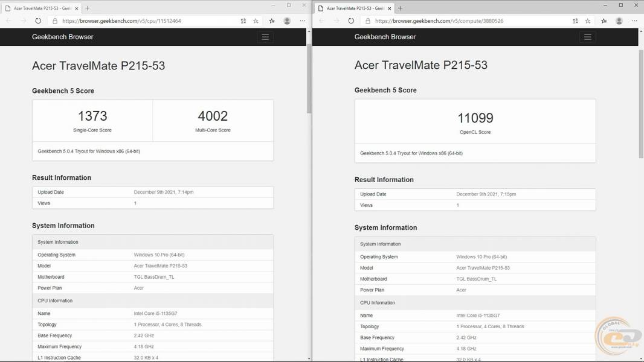Click page title Acer TravelMate P215-53 in right window
The height and width of the screenshot is (362, 644).
421,65
